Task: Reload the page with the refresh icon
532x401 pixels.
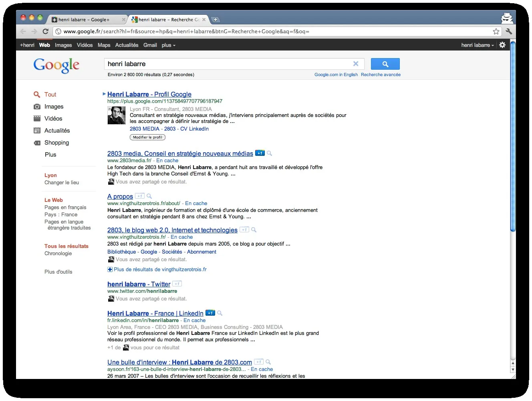Action: 46,31
